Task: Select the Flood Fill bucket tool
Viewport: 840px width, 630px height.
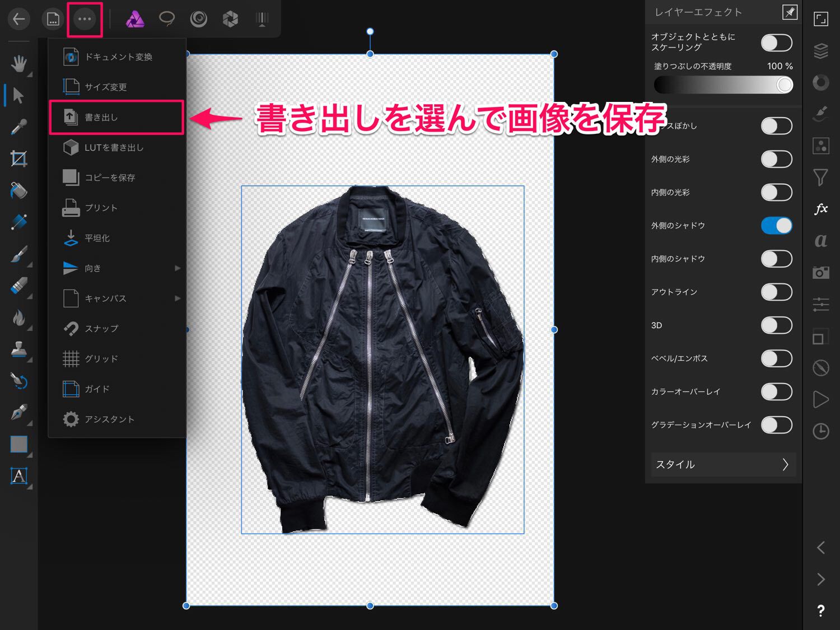Action: click(x=18, y=191)
